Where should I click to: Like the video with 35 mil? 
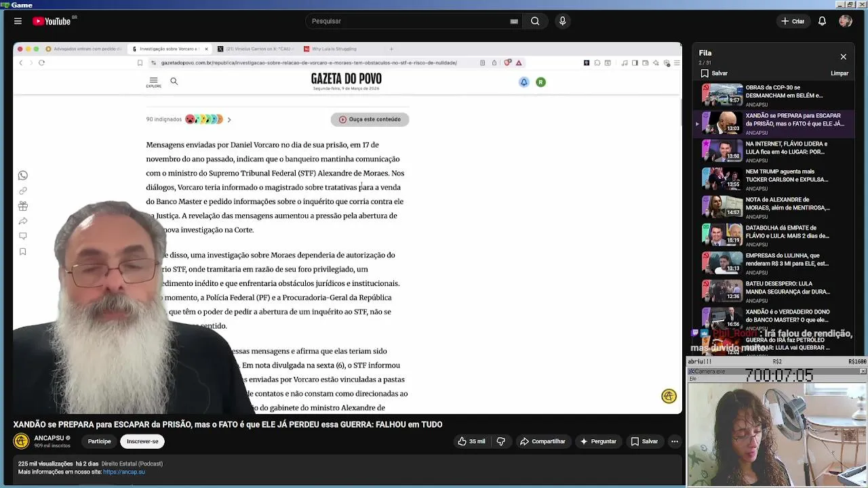[x=472, y=441]
